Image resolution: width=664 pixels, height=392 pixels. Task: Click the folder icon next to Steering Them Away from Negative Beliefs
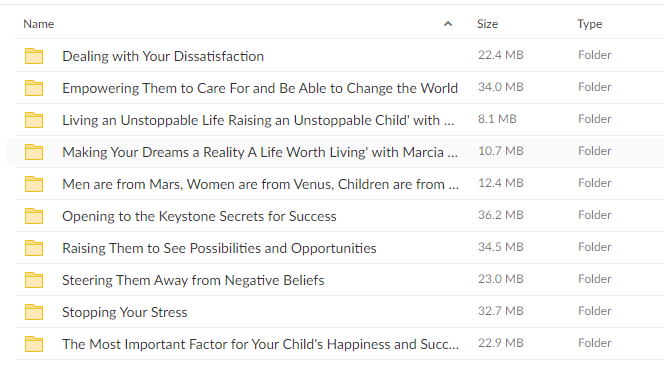pos(34,280)
